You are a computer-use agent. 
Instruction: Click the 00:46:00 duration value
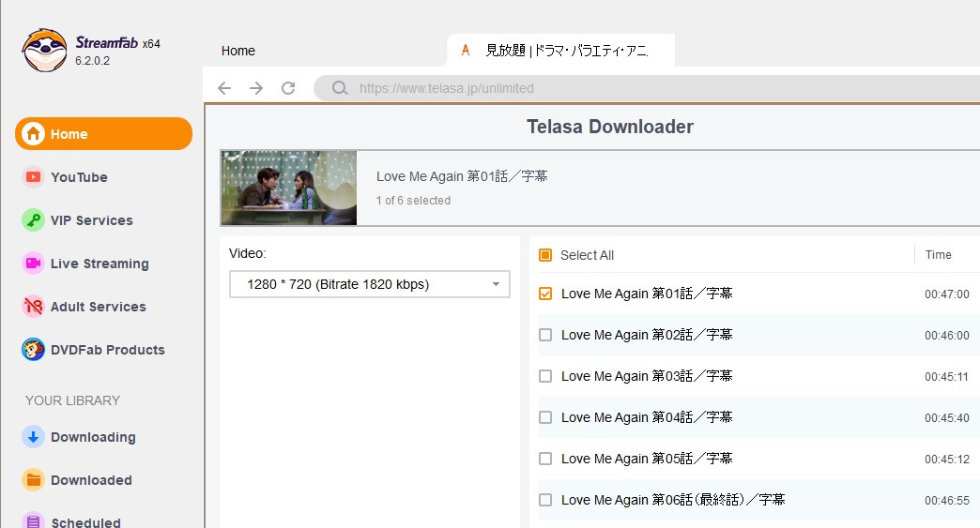(x=947, y=335)
